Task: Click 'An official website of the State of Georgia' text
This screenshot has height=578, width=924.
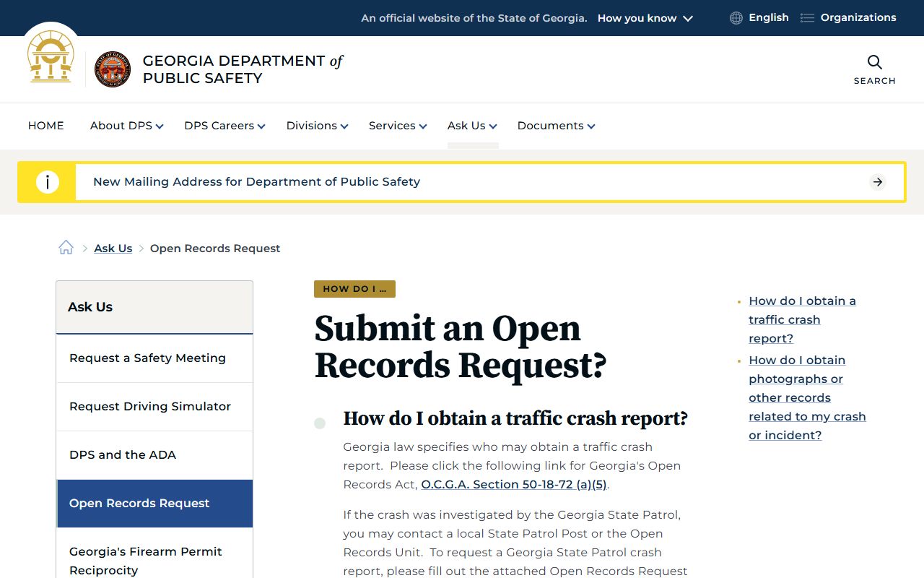Action: point(474,18)
